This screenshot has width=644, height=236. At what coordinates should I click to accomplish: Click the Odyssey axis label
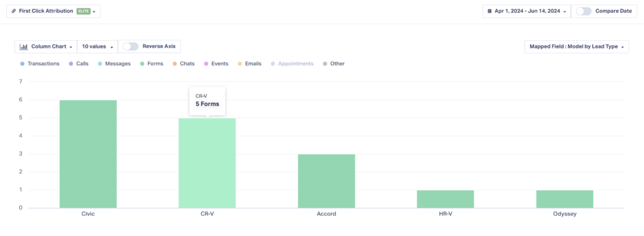pyautogui.click(x=565, y=214)
